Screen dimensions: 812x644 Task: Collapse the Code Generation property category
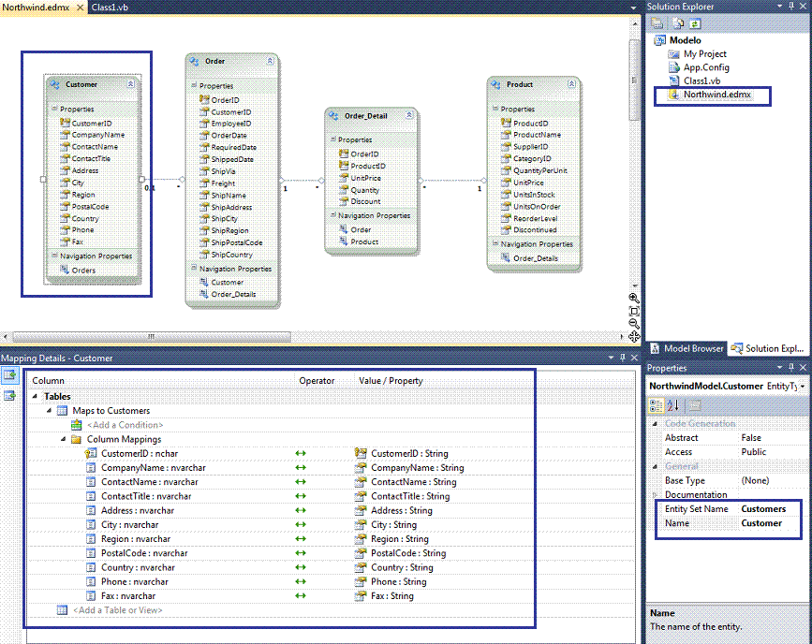point(655,423)
